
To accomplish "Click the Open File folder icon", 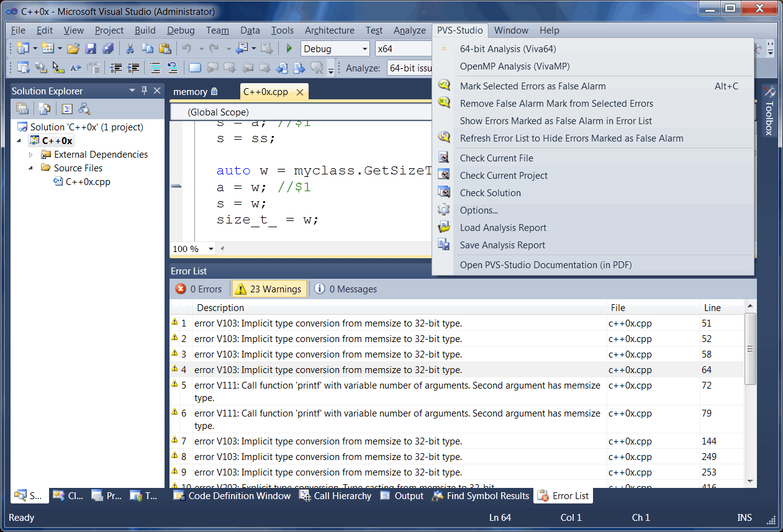I will [x=73, y=48].
